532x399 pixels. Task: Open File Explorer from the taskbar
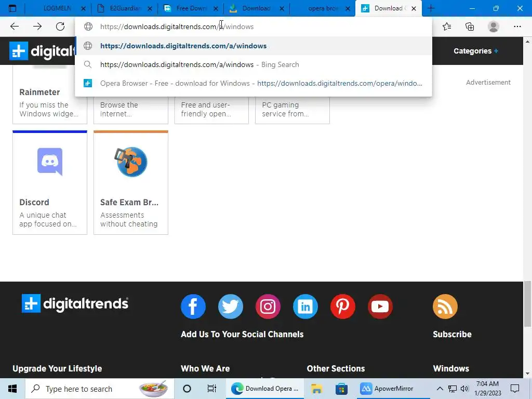tap(316, 389)
